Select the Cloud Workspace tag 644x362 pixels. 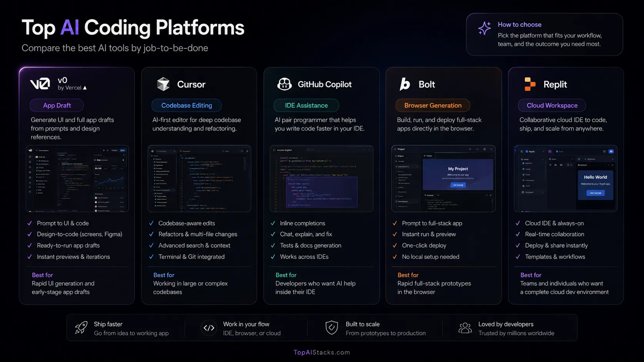pos(552,105)
